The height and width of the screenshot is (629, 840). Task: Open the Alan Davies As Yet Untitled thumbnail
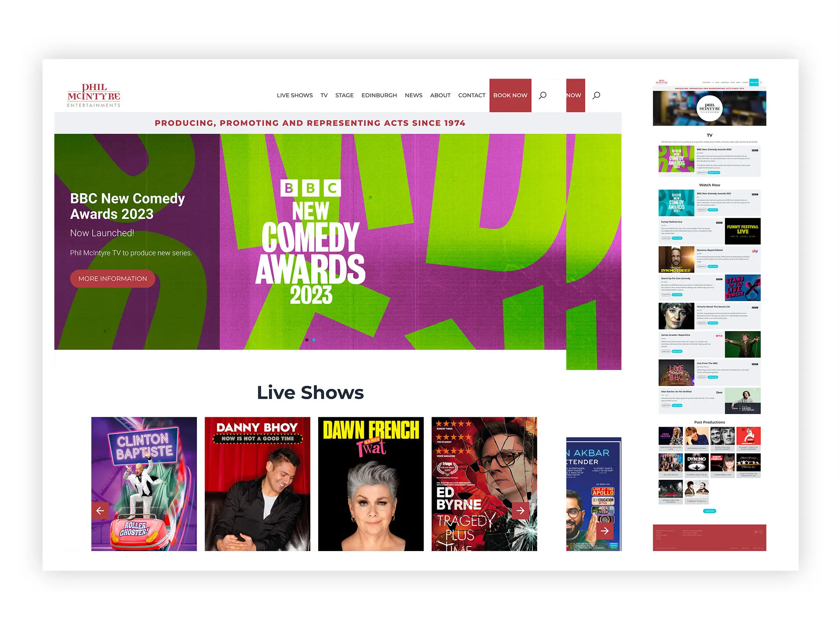[743, 401]
